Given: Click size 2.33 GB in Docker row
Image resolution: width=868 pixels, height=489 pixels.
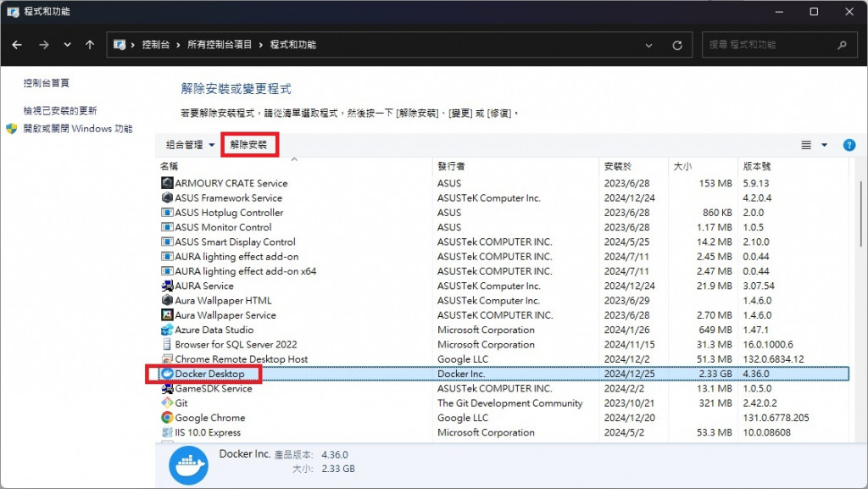Looking at the screenshot, I should pos(715,374).
